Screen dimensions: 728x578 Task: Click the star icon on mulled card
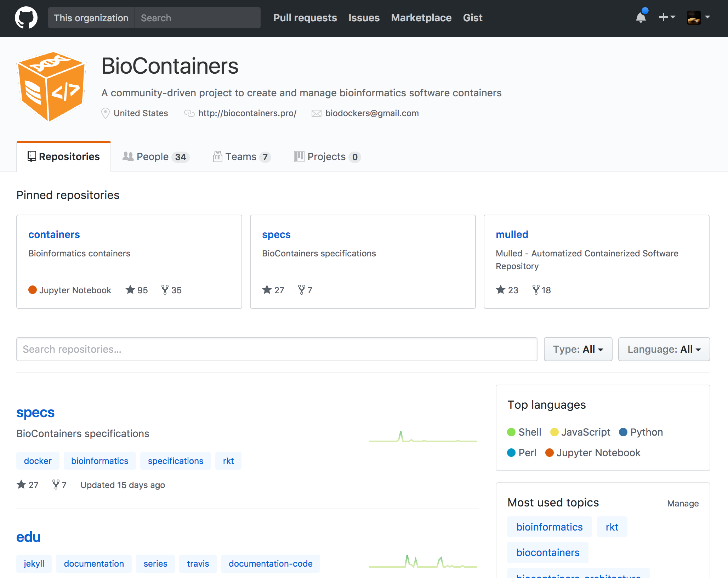click(501, 290)
